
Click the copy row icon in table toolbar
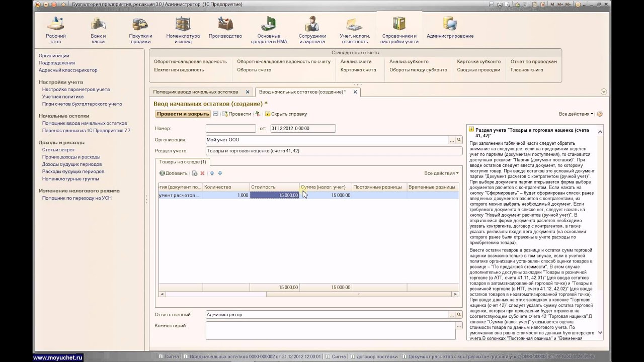pos(195,173)
